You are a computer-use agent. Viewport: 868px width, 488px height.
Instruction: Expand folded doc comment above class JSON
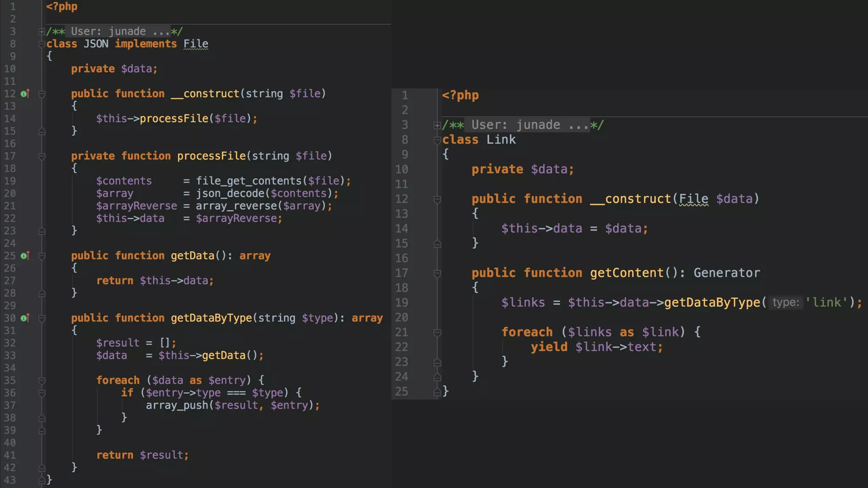(x=42, y=32)
